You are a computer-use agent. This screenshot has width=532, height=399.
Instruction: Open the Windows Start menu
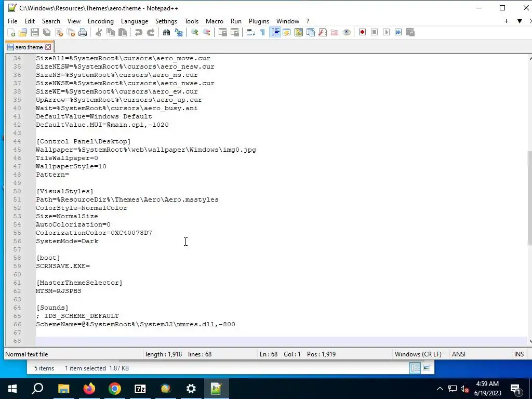12,389
